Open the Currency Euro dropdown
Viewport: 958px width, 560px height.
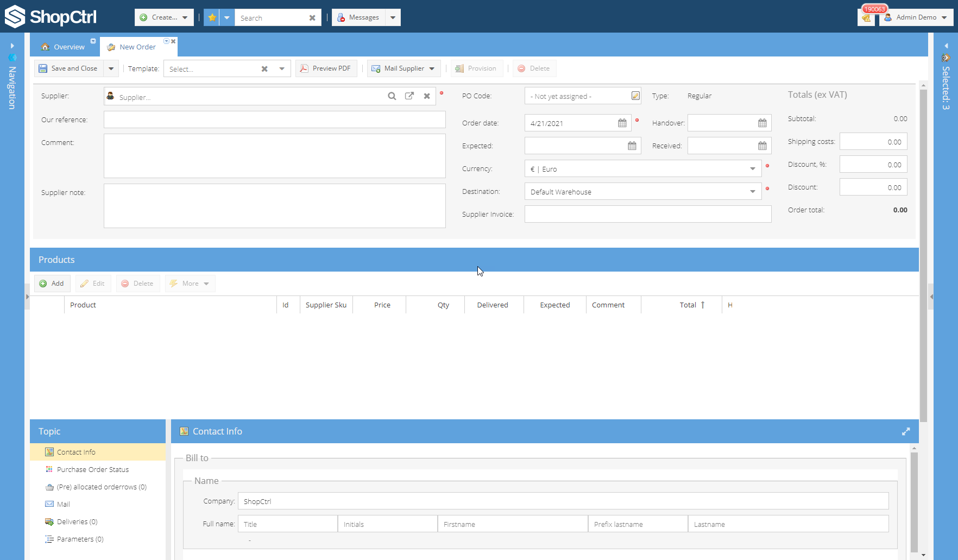pyautogui.click(x=753, y=169)
